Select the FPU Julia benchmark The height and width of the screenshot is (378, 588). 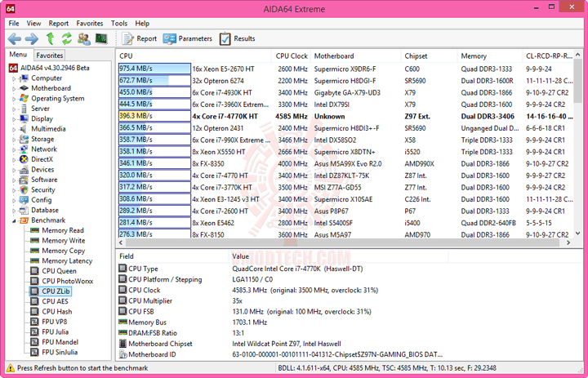(x=55, y=332)
